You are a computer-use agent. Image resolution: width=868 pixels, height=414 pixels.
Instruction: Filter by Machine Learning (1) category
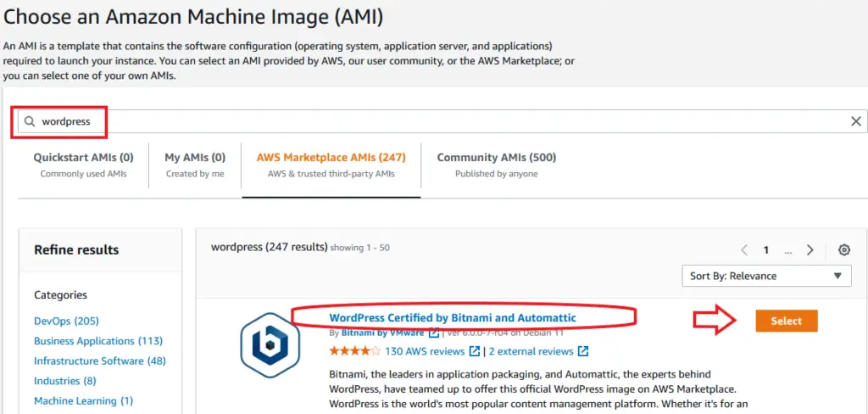(84, 400)
